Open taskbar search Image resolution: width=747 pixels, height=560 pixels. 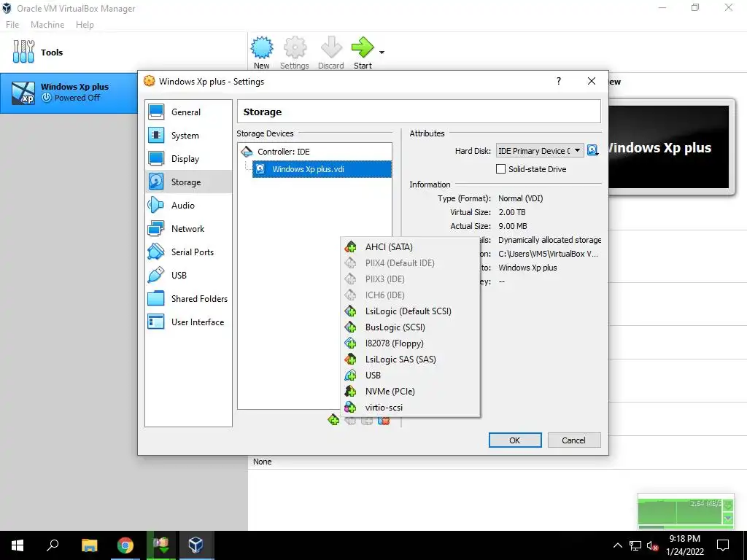[x=53, y=545]
